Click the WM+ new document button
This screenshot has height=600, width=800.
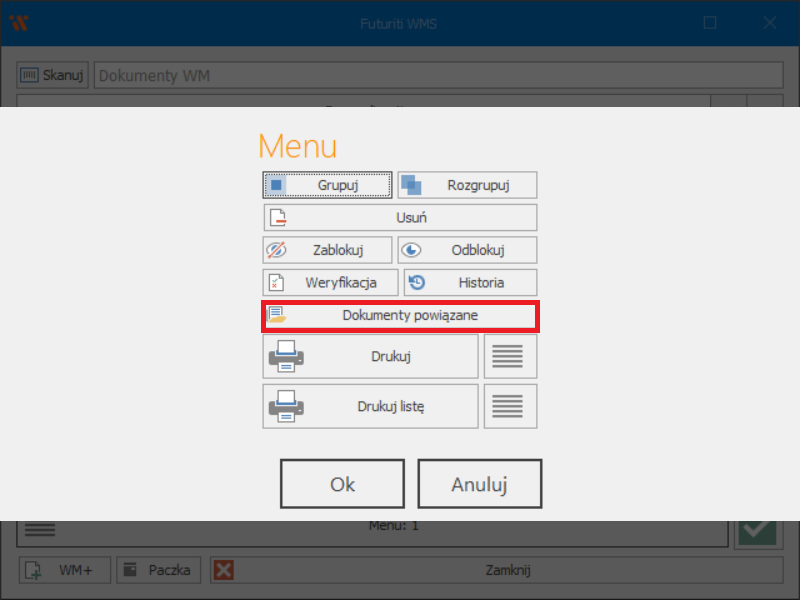[x=64, y=570]
